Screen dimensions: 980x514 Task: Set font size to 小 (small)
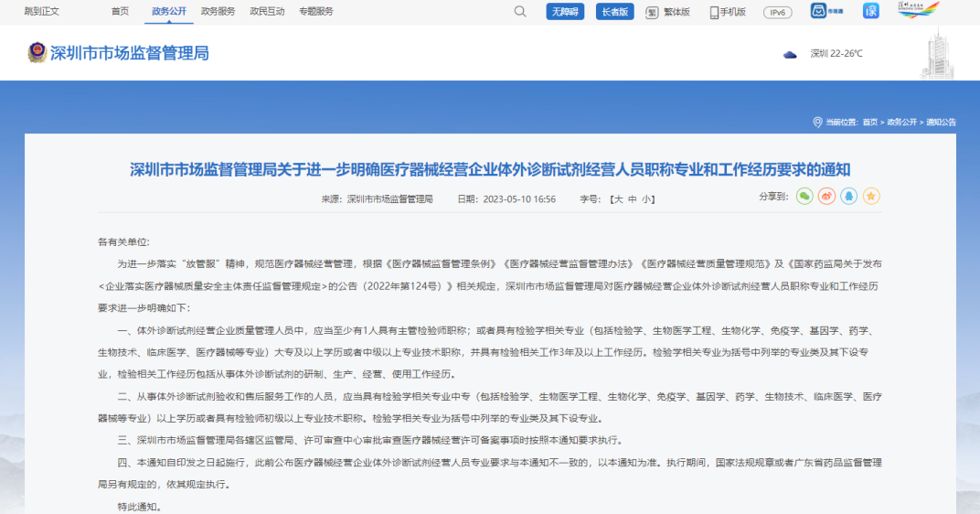coord(645,198)
